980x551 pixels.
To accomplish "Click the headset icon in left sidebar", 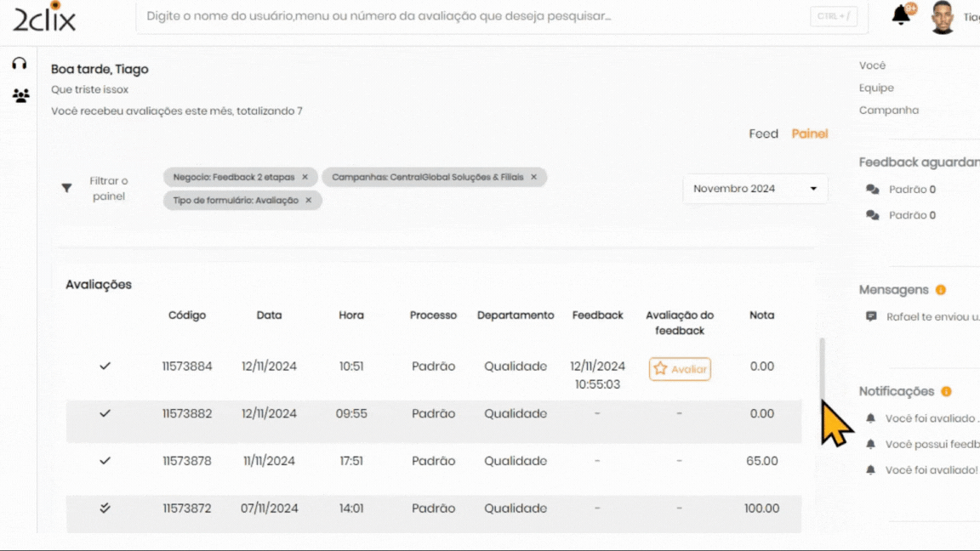I will click(20, 64).
